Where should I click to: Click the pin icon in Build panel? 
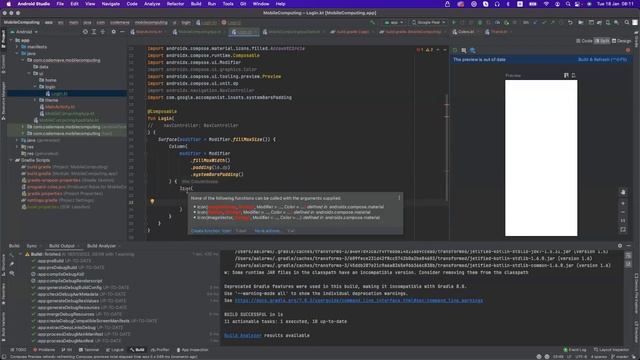(x=12, y=264)
